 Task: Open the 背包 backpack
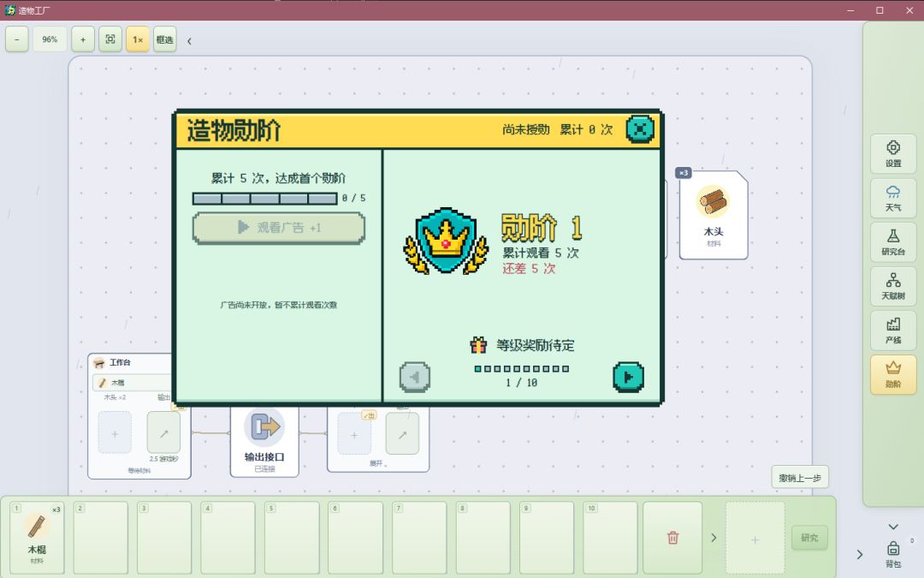893,554
